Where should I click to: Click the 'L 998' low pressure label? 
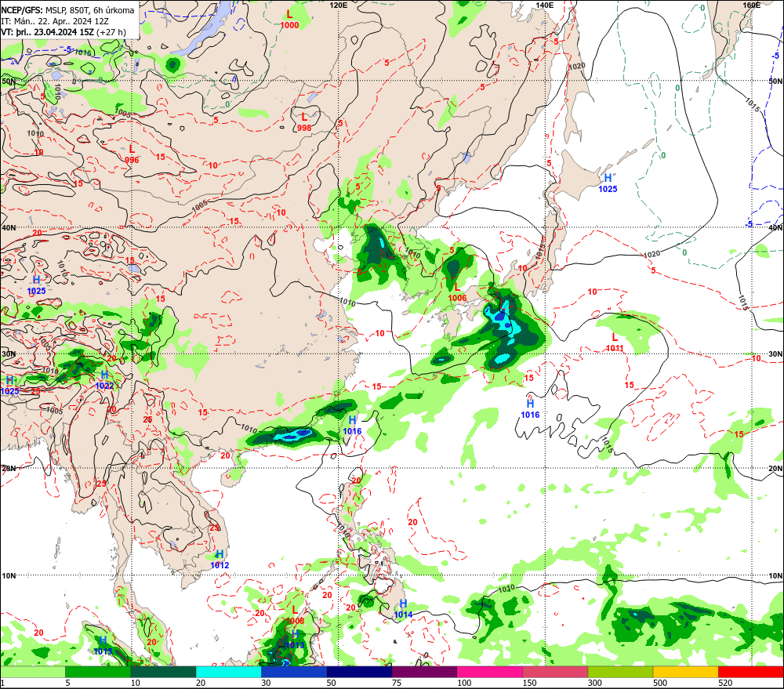tap(304, 122)
